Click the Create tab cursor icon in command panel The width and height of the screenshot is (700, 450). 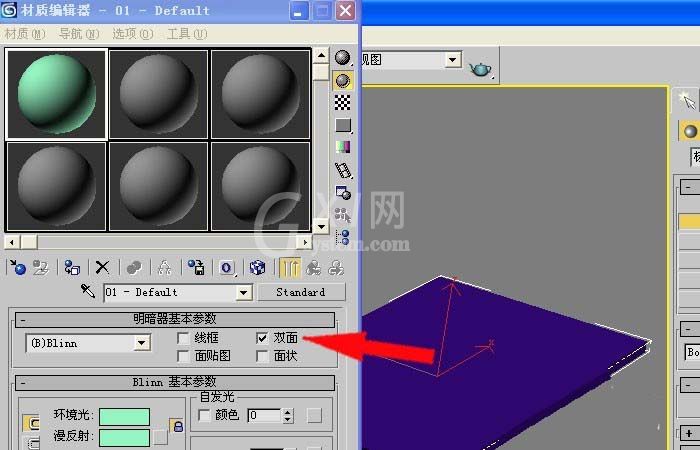[688, 101]
